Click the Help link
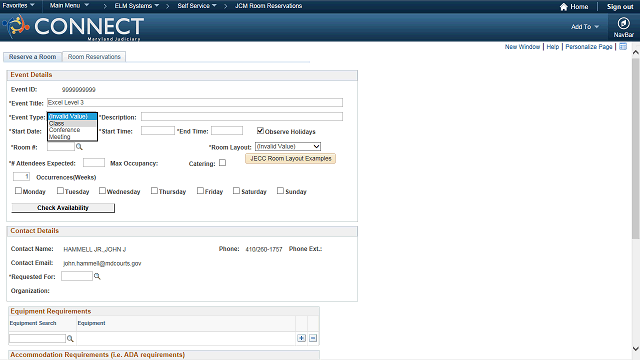The width and height of the screenshot is (640, 360). pyautogui.click(x=553, y=47)
